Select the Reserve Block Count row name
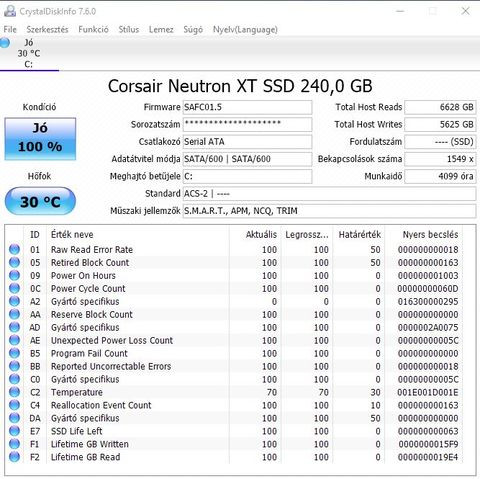Screen dimensions: 480x479 point(92,314)
